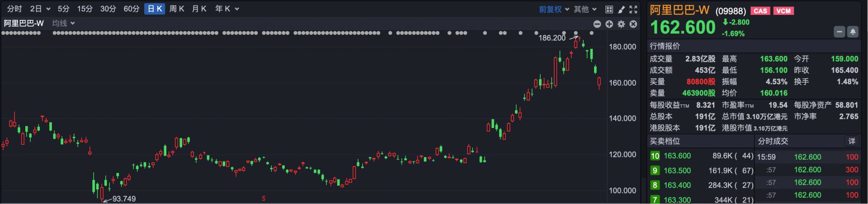Open the chart grid layout icon
This screenshot has width=868, height=204.
click(609, 9)
